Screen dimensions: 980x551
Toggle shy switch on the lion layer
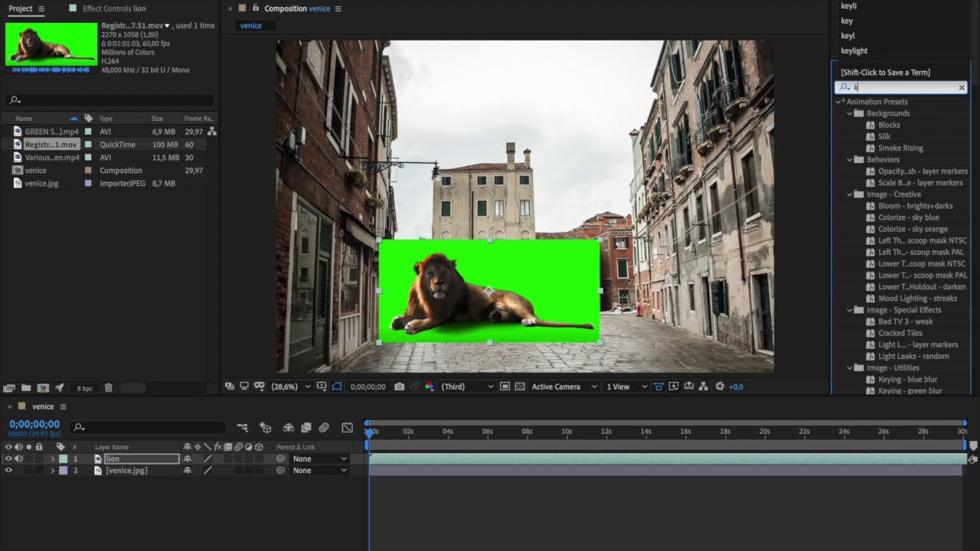(x=188, y=459)
